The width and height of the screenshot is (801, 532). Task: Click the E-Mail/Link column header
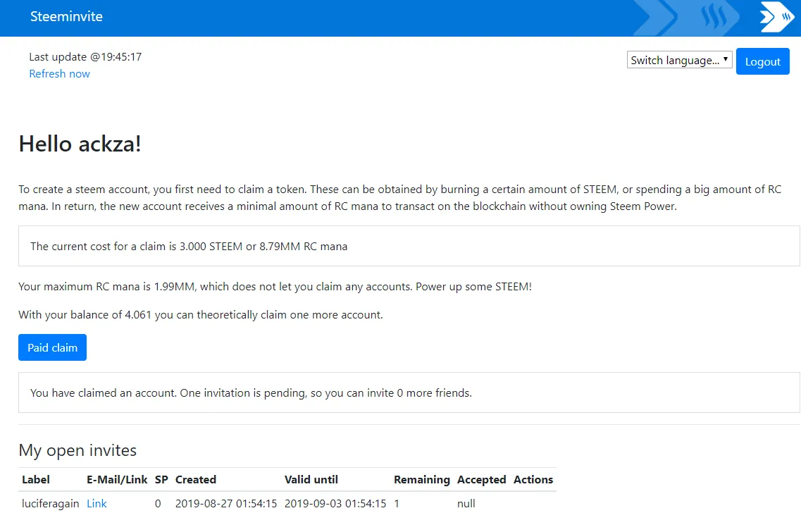(x=117, y=479)
